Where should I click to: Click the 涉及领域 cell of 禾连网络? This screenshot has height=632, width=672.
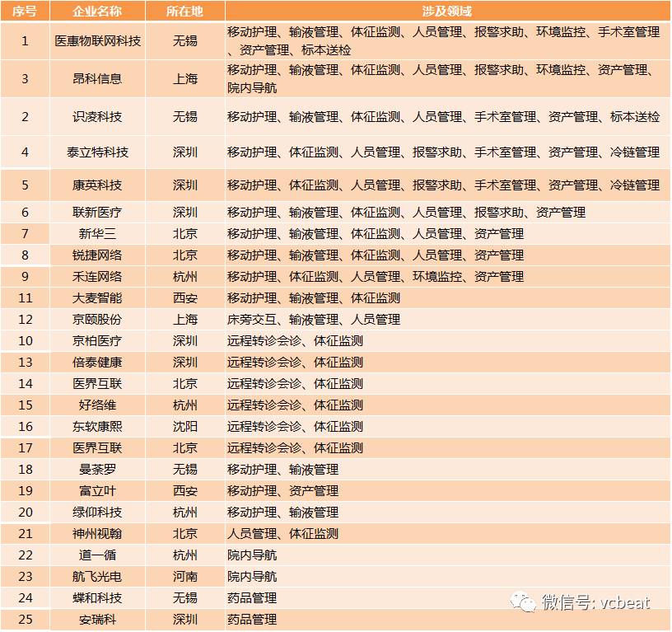click(447, 276)
